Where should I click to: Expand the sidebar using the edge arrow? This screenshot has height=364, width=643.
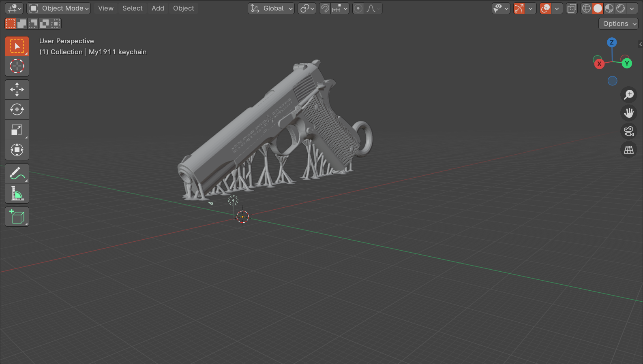click(640, 44)
